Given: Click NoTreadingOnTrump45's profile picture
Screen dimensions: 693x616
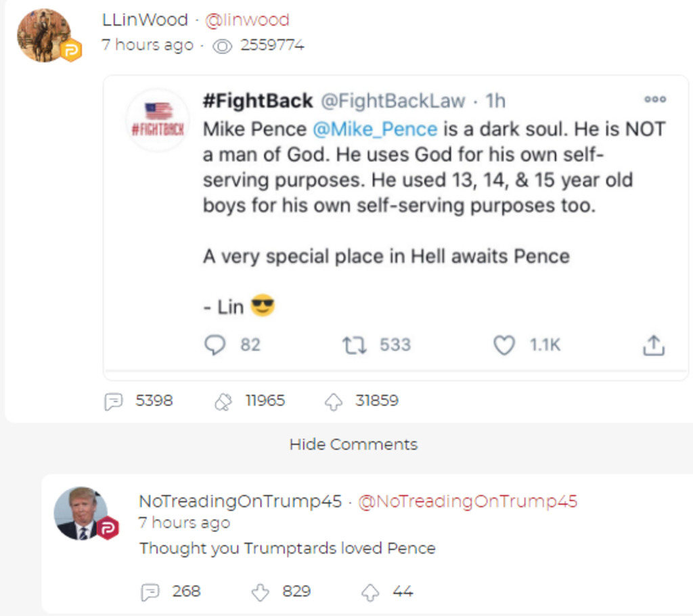Looking at the screenshot, I should point(81,513).
